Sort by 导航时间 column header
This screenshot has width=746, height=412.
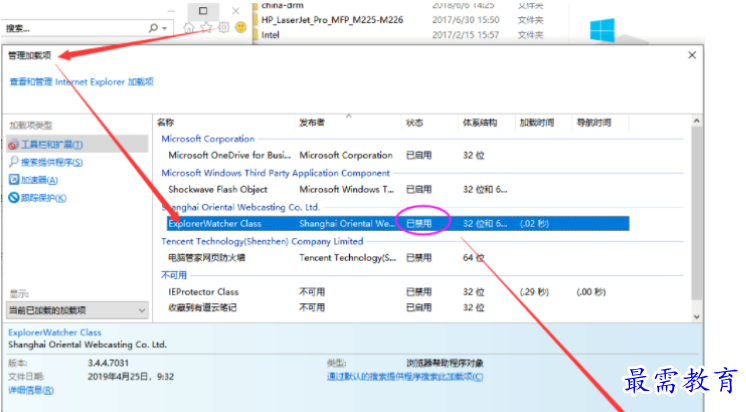click(594, 123)
